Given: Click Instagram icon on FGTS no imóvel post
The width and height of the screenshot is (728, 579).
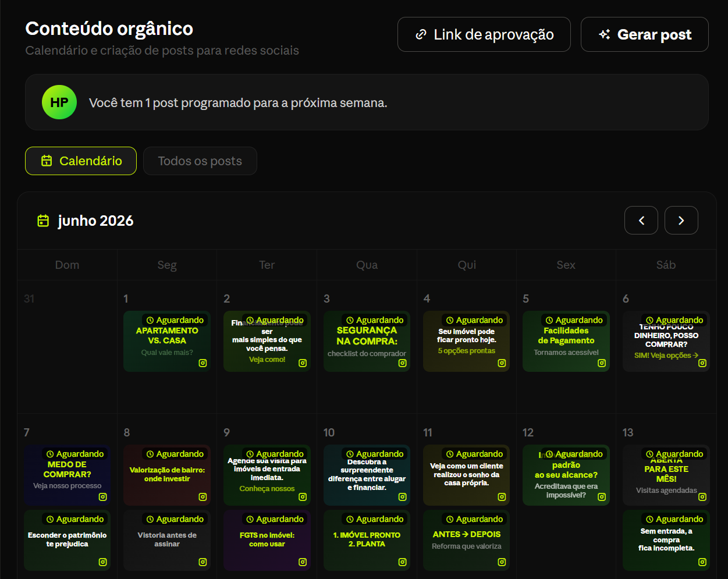Looking at the screenshot, I should pyautogui.click(x=303, y=562).
